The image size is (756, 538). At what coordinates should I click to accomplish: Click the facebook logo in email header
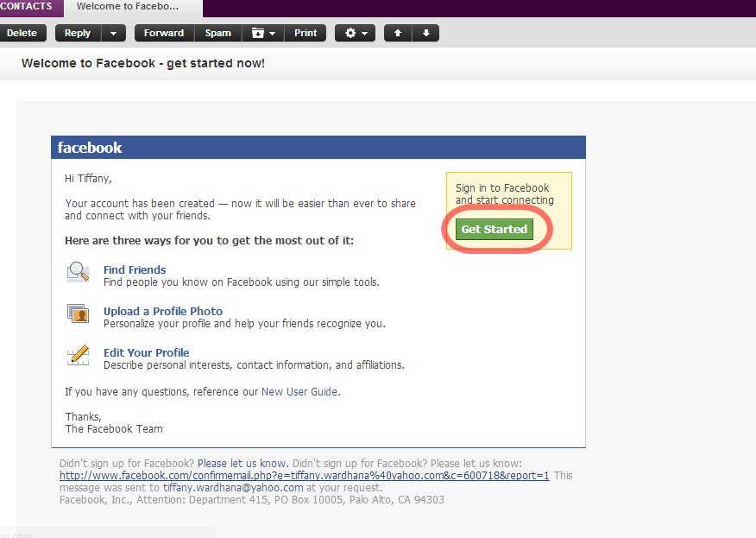point(90,148)
